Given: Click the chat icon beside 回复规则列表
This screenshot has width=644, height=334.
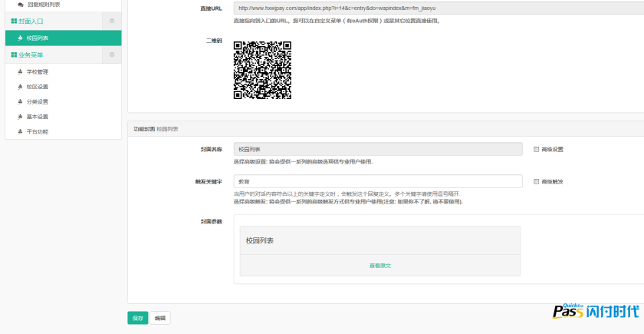Looking at the screenshot, I should (21, 5).
